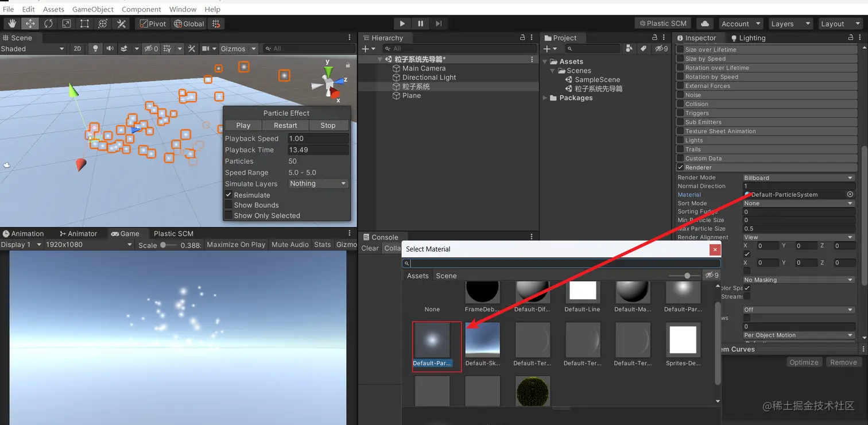Click the Remove button
This screenshot has height=425, width=868.
coord(843,362)
